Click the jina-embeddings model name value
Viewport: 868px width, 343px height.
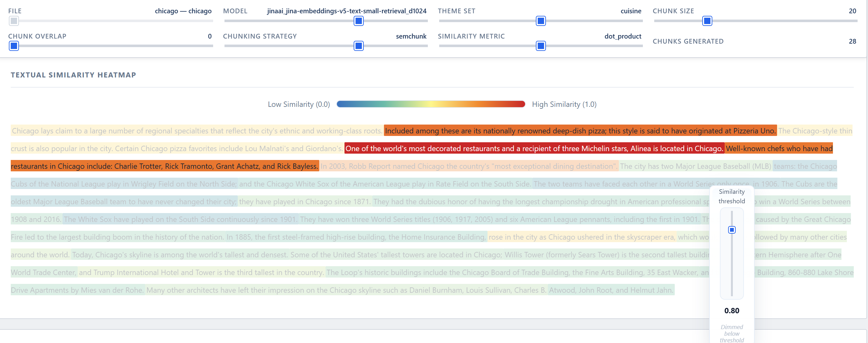click(347, 11)
